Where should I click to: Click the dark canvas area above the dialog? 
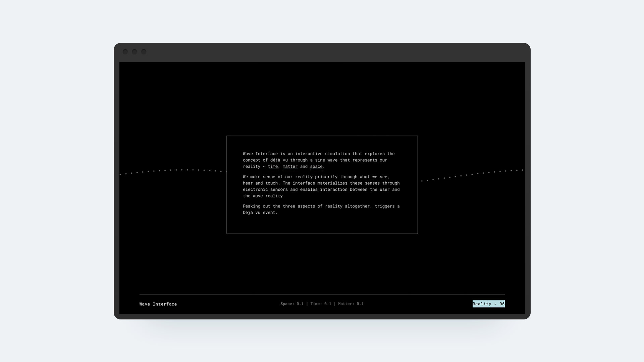[x=322, y=101]
